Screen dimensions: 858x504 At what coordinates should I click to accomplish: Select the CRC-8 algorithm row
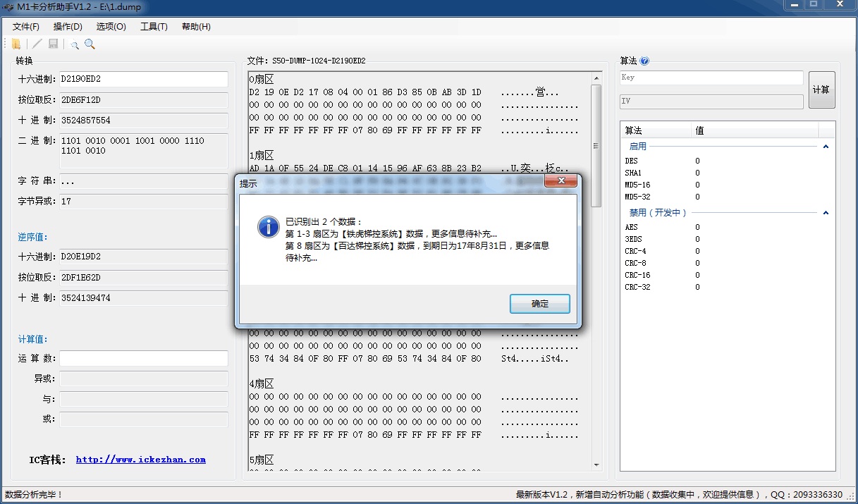click(x=728, y=263)
